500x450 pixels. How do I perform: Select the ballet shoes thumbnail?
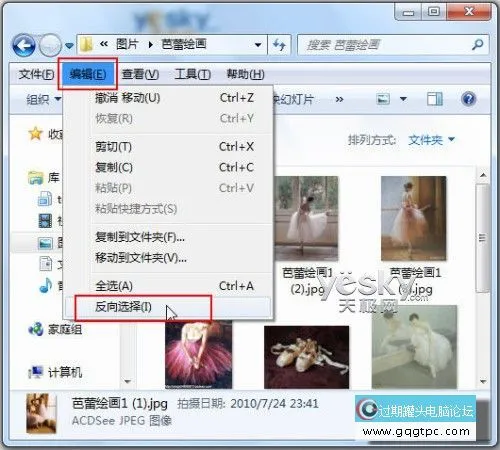pyautogui.click(x=307, y=357)
